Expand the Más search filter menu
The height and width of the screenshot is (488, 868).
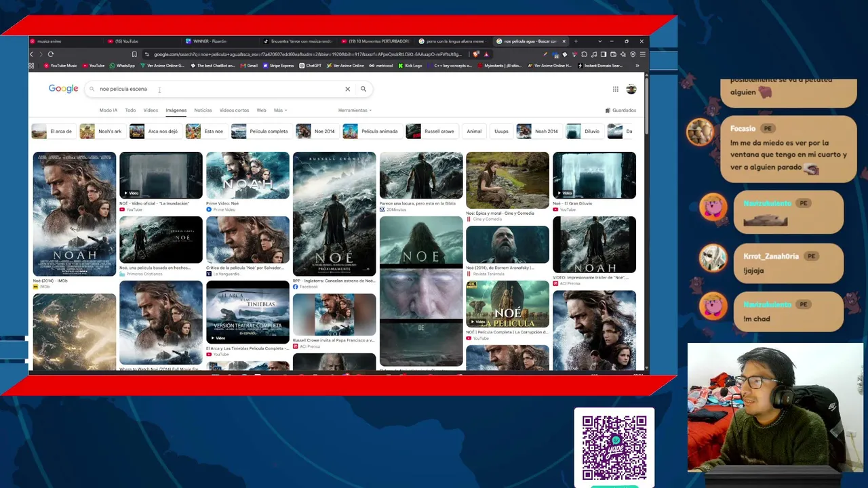click(x=280, y=110)
